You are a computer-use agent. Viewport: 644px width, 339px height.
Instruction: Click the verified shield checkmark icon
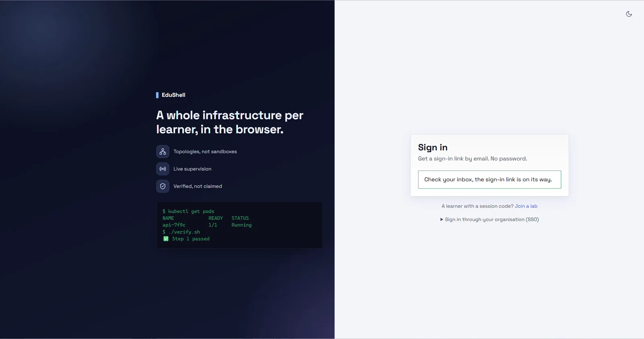(x=163, y=186)
